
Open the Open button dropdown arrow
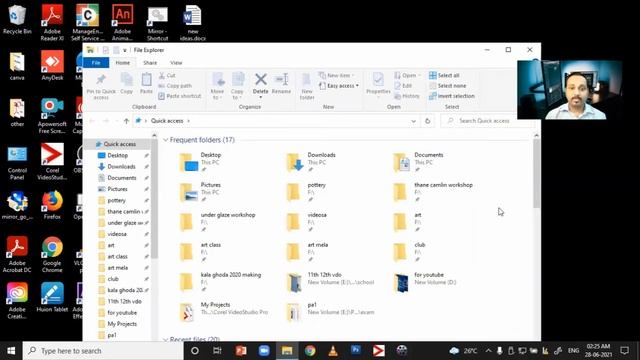[419, 76]
